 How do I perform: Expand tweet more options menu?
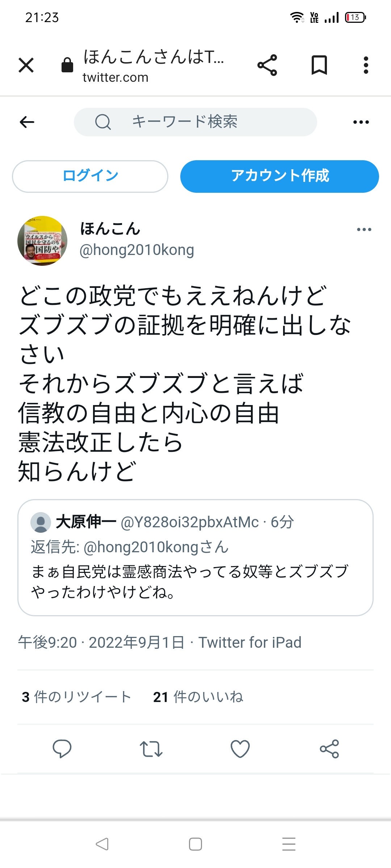(364, 230)
